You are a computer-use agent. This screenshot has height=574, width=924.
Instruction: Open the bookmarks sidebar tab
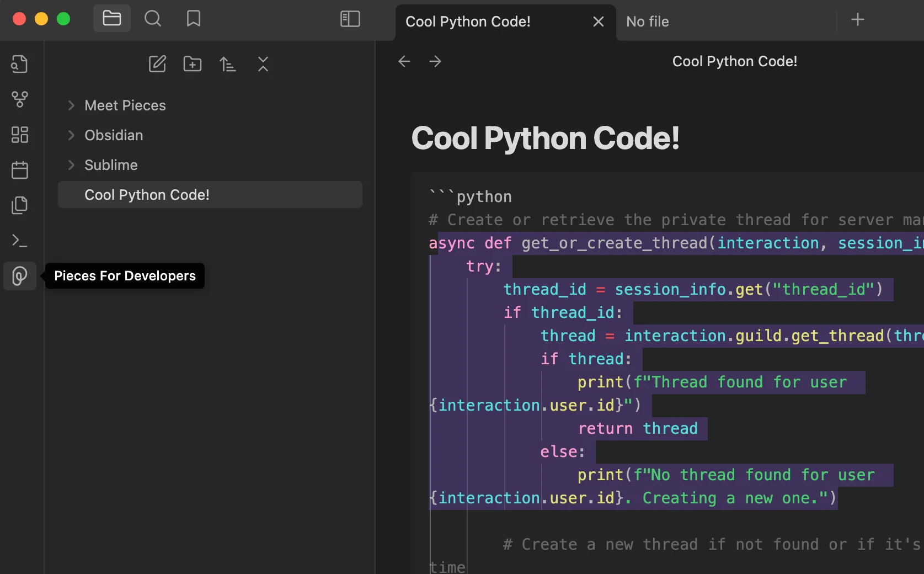point(194,19)
